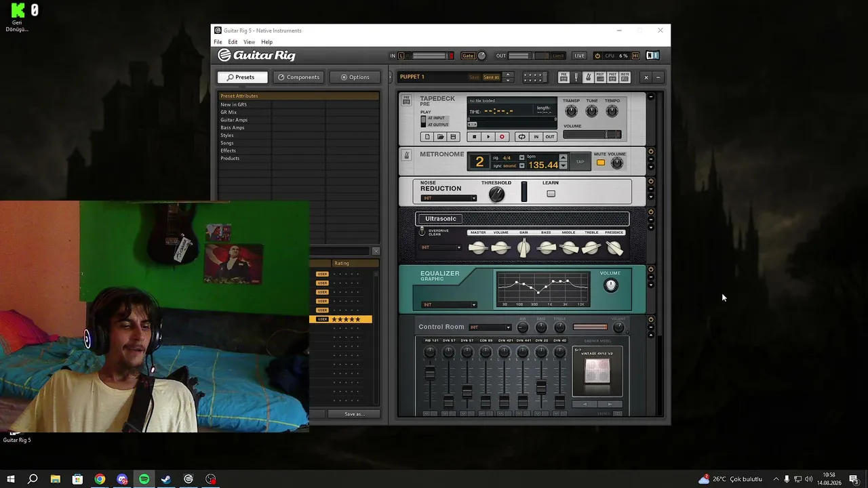868x488 pixels.
Task: Open the Noise Reduction INIT preset dropdown
Action: (449, 198)
